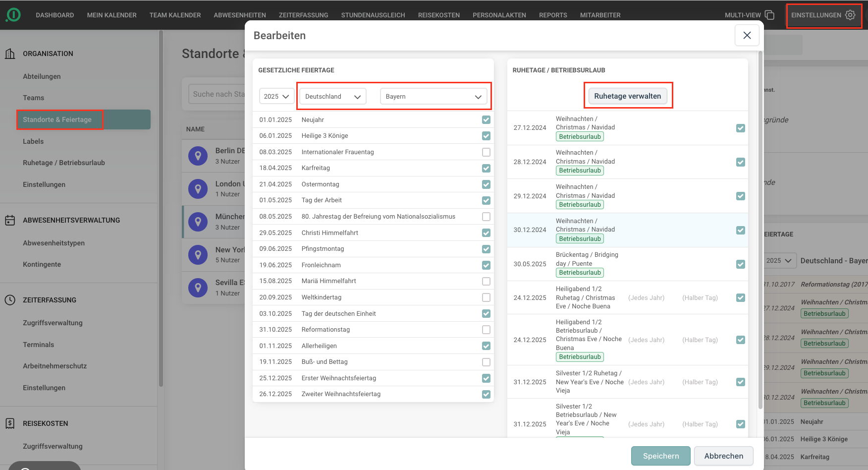868x470 pixels.
Task: Open Personalakten in the top navigation
Action: point(499,15)
